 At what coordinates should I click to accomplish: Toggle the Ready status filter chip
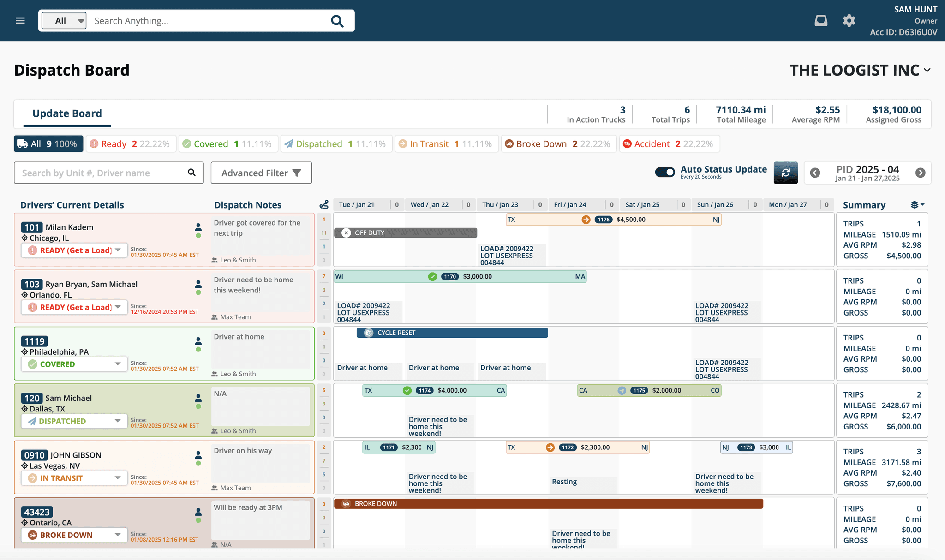pyautogui.click(x=131, y=143)
